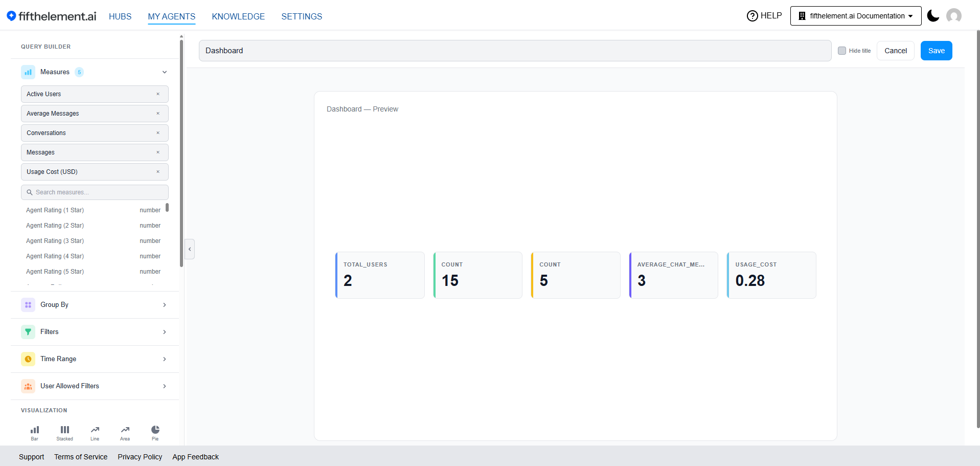The height and width of the screenshot is (466, 980).
Task: Expand the Filters section
Action: pos(95,332)
